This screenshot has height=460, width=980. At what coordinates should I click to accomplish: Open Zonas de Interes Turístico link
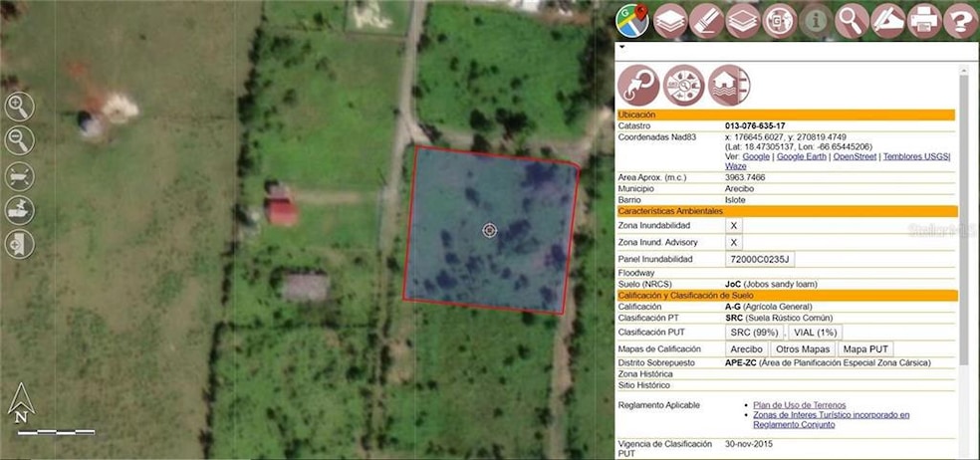point(832,419)
